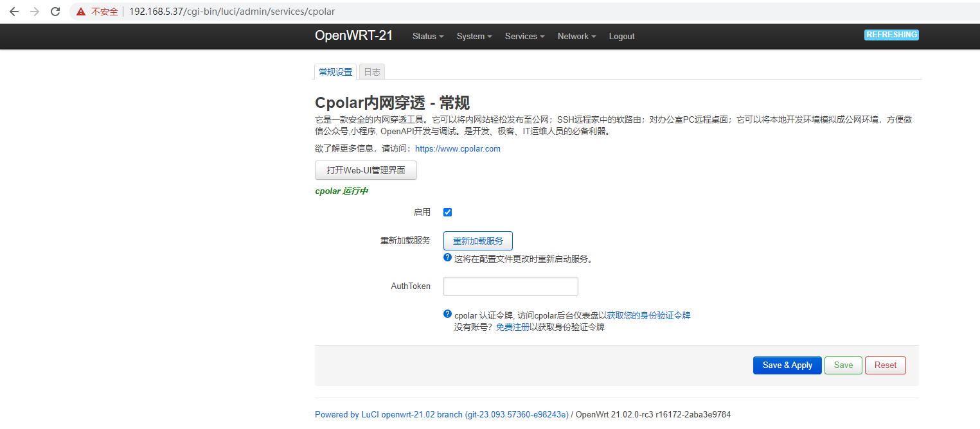
Task: Open the 获取您的身份验证令牌 link
Action: (x=648, y=316)
